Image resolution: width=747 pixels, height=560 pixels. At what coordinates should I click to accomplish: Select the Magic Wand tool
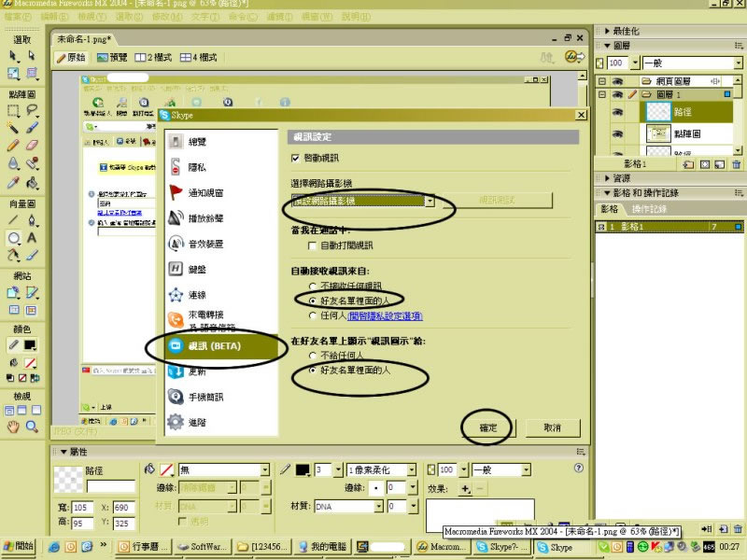13,128
